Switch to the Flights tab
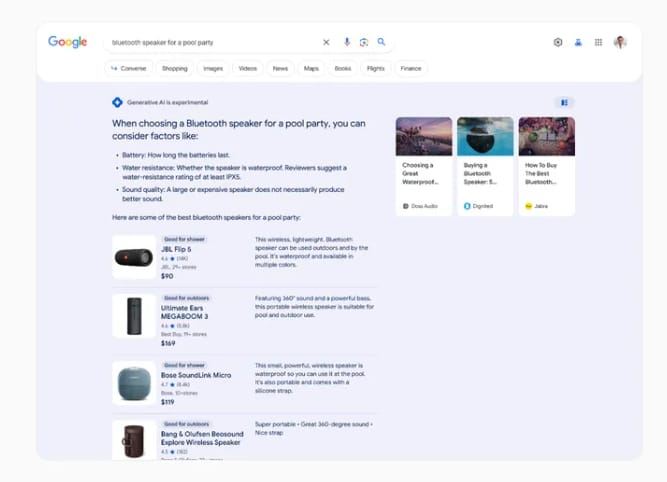 tap(376, 68)
